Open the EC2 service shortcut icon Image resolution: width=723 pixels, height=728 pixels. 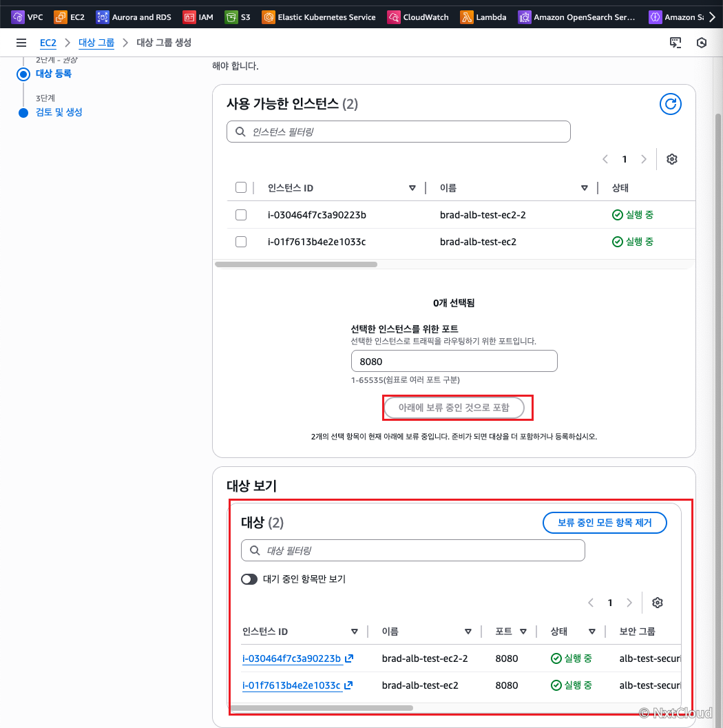[x=61, y=17]
